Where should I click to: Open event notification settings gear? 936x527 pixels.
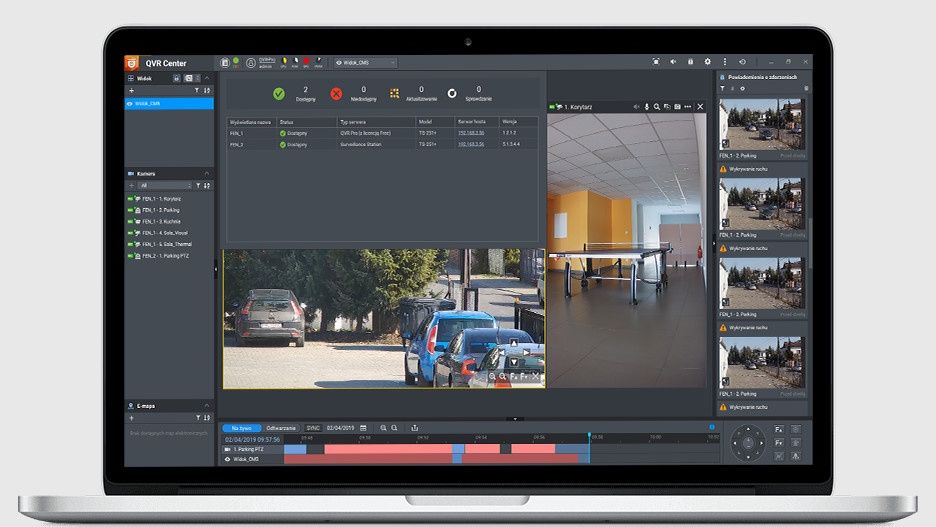click(743, 88)
